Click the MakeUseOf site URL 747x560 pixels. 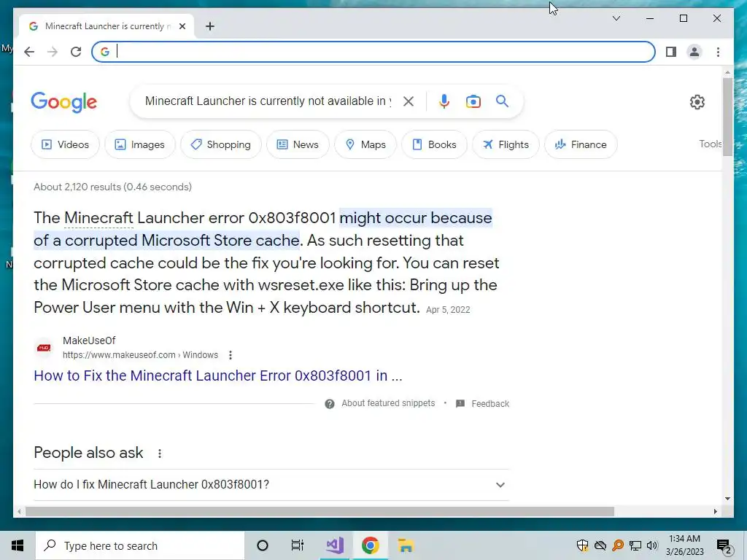click(x=140, y=355)
